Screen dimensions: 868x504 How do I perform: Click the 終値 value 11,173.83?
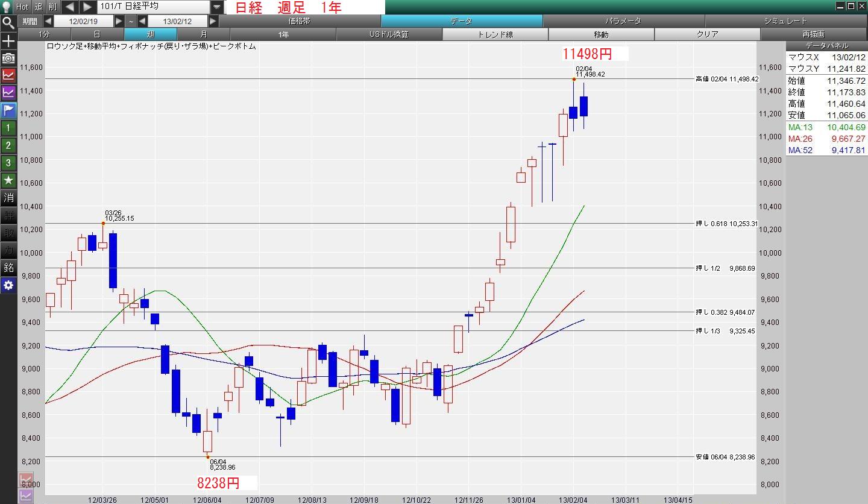click(x=846, y=92)
